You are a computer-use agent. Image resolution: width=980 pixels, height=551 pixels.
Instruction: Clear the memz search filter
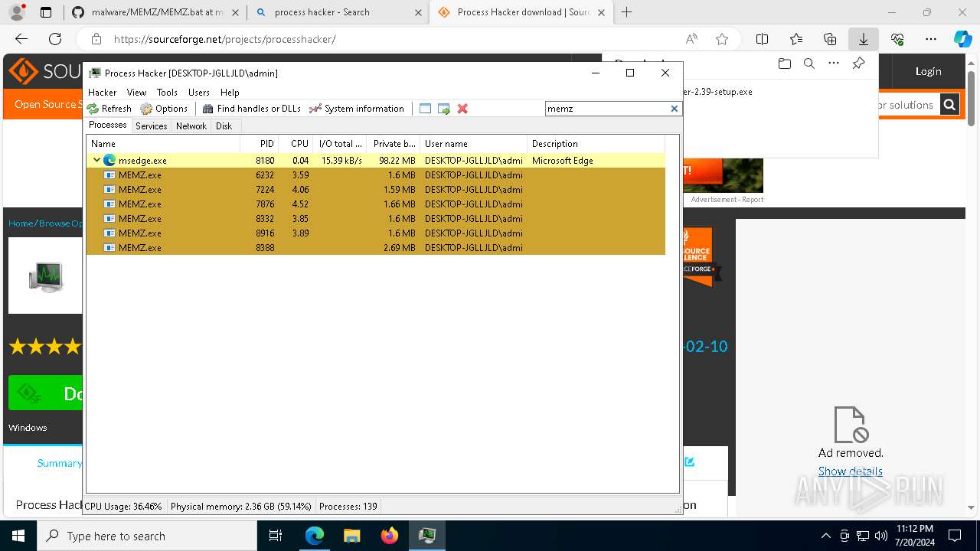[x=675, y=109]
